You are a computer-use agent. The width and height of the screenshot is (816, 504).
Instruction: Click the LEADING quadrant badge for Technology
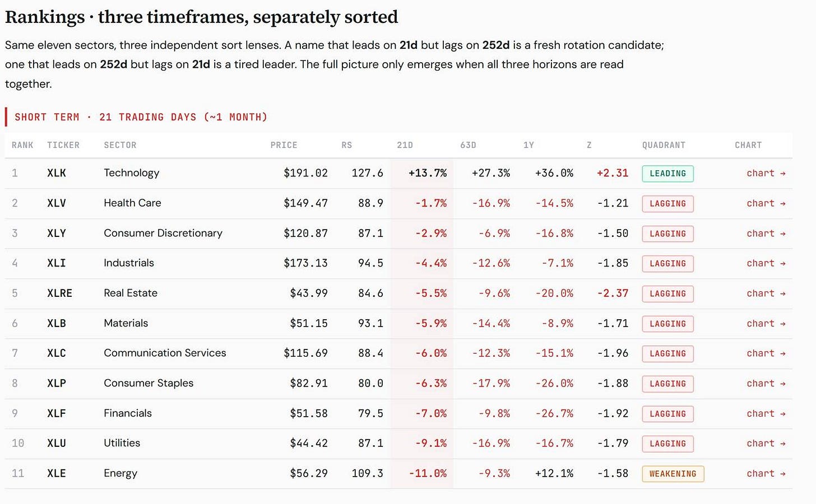(x=667, y=174)
